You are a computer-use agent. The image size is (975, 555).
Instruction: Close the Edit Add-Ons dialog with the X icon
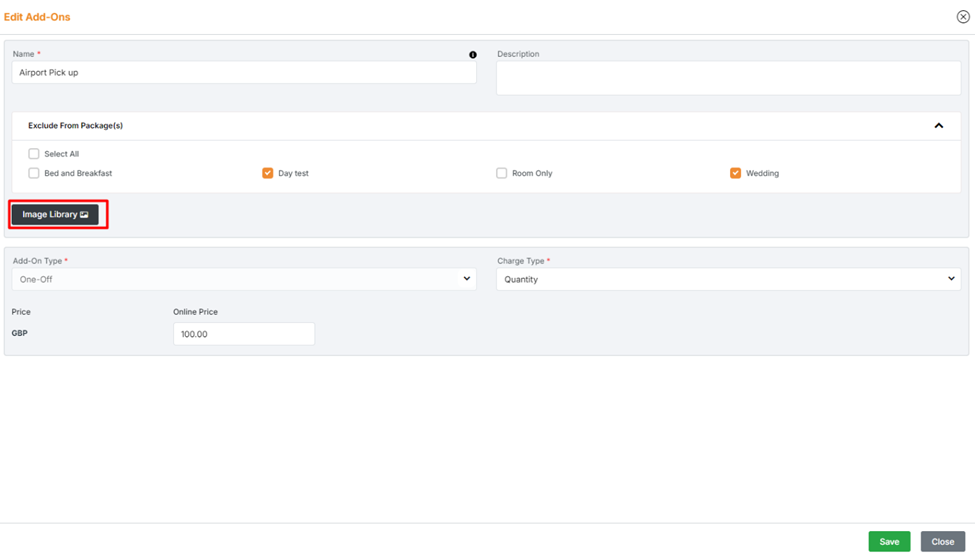click(963, 17)
